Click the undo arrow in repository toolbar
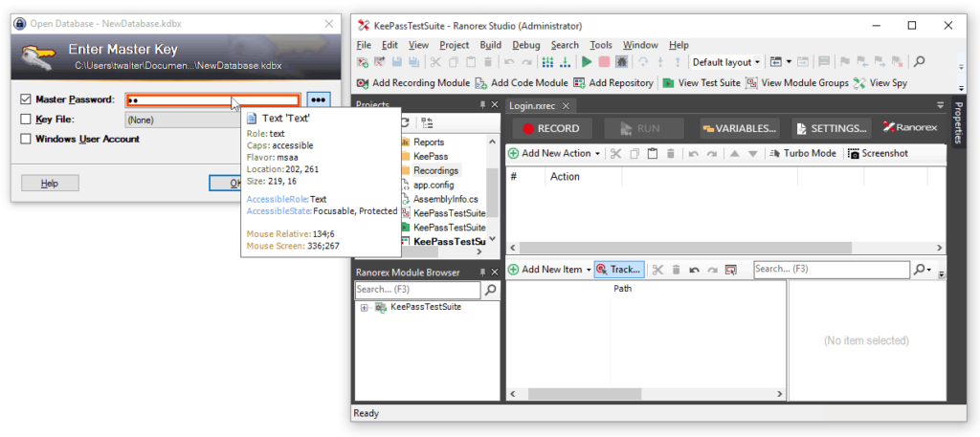Image resolution: width=980 pixels, height=437 pixels. pos(694,270)
